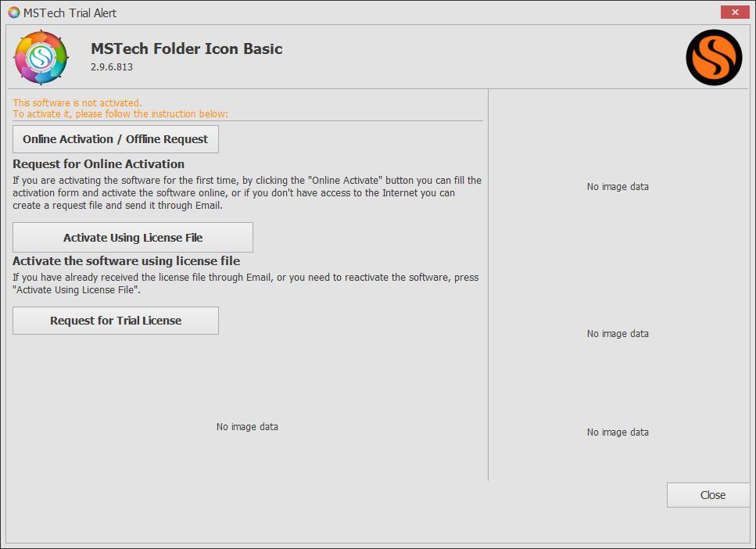Click the MSTech Folder Icon colorful logo
The image size is (756, 549).
pyautogui.click(x=41, y=56)
